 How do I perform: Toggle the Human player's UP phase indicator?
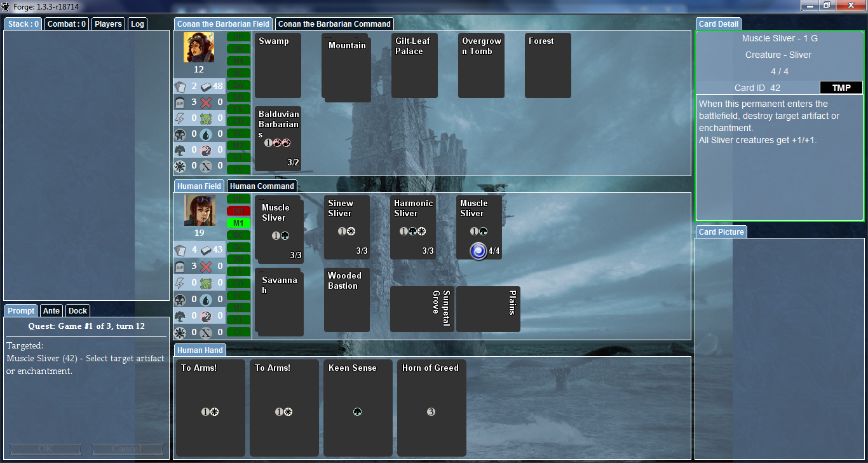click(x=238, y=198)
